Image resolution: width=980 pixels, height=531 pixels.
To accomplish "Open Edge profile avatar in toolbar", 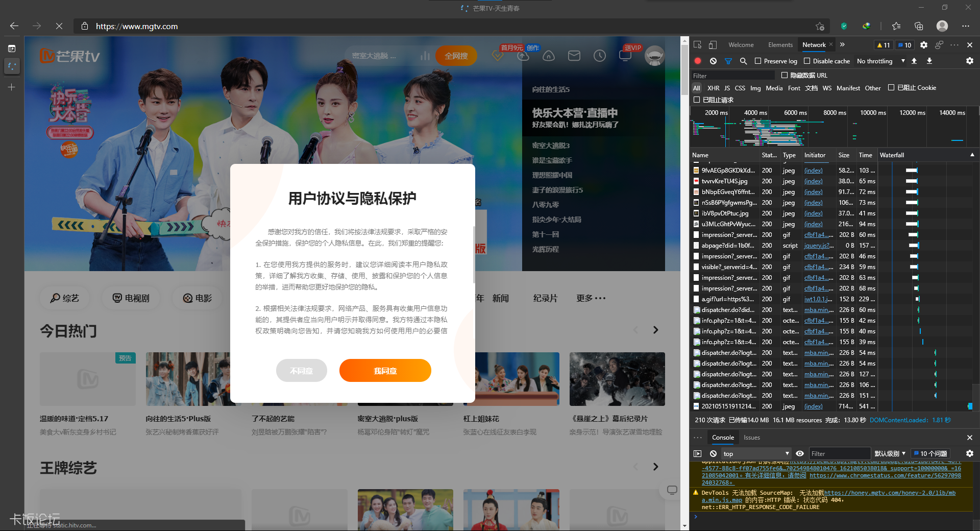I will click(x=942, y=26).
